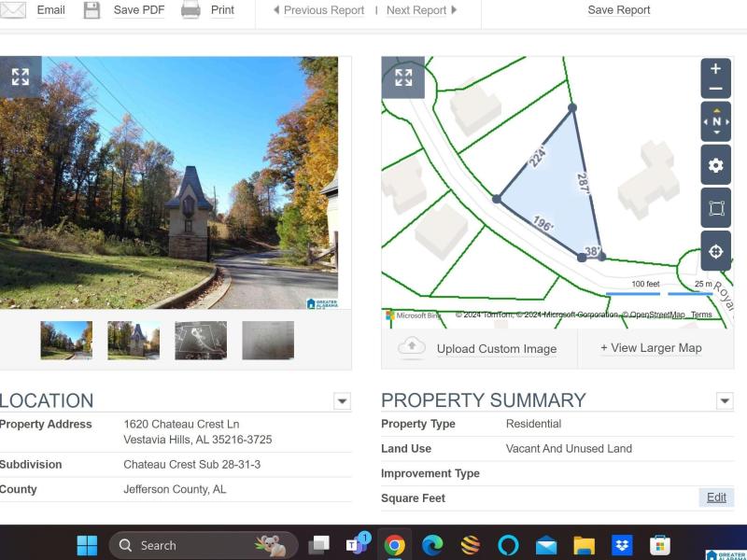The height and width of the screenshot is (560, 747).
Task: Collapse the Location section
Action: pyautogui.click(x=343, y=401)
